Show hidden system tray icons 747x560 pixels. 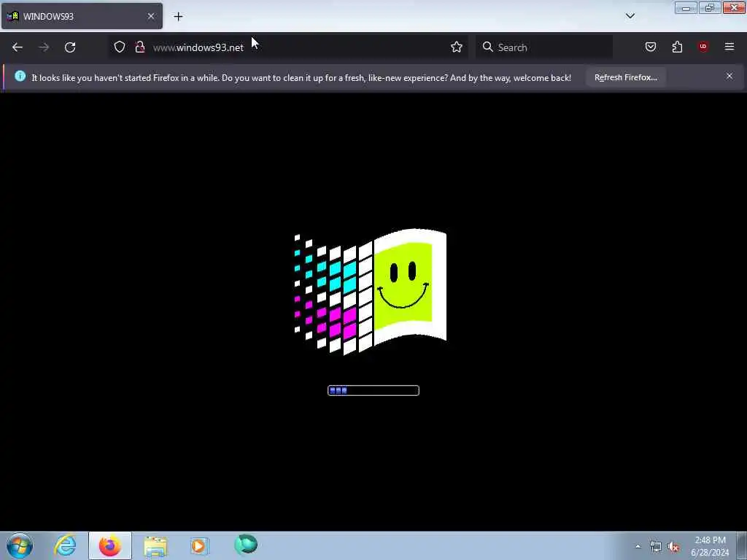pos(638,547)
